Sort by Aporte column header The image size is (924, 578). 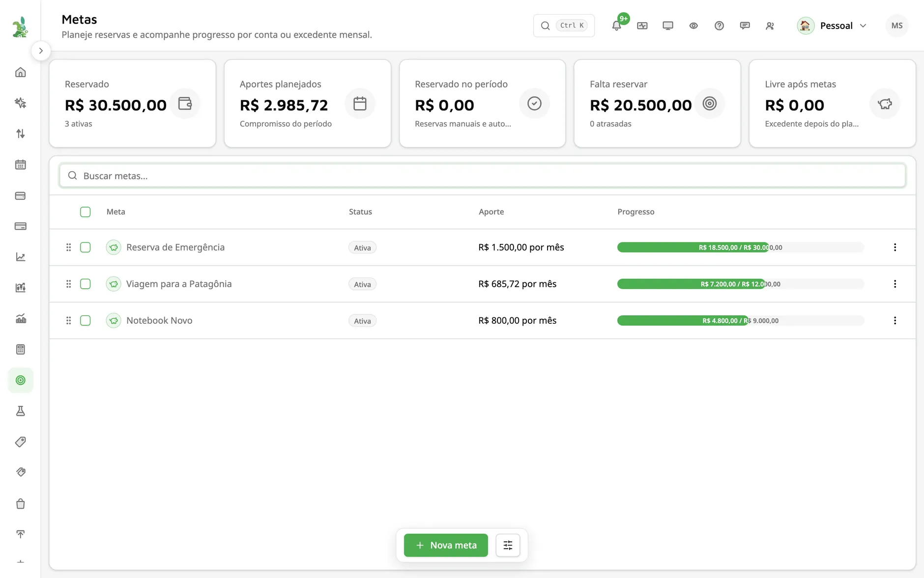(491, 212)
